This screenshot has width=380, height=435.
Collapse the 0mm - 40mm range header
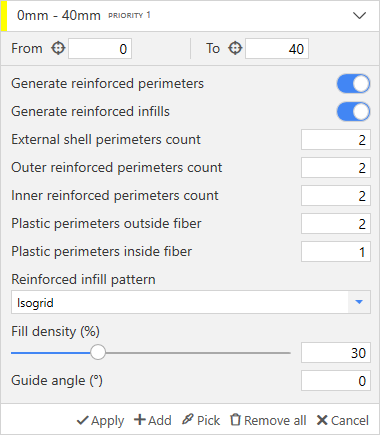click(359, 15)
